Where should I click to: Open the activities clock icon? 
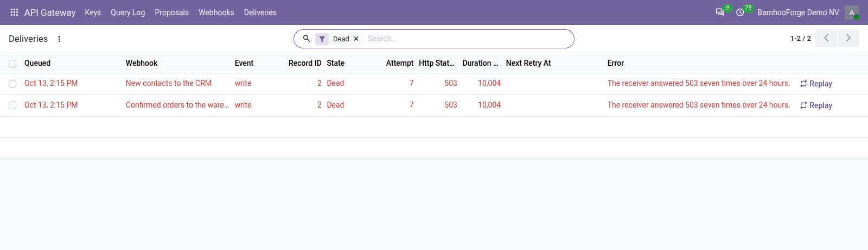pyautogui.click(x=740, y=12)
